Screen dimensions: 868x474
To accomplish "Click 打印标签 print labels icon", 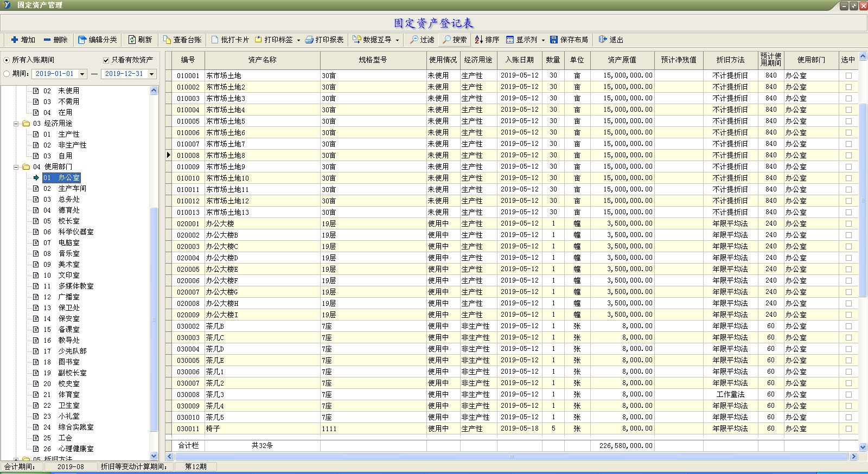I will click(x=258, y=40).
